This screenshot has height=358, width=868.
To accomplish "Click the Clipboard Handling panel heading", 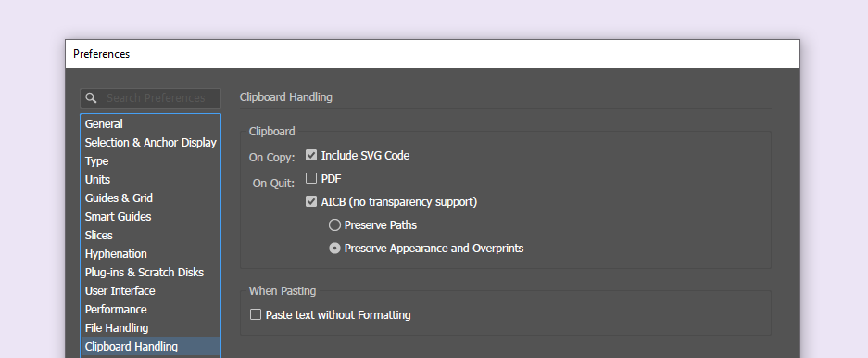I will point(285,97).
